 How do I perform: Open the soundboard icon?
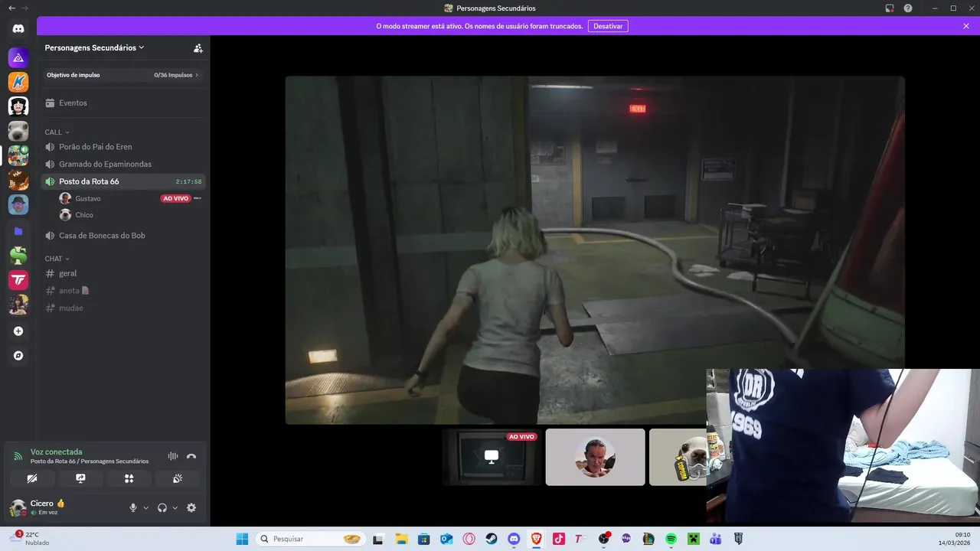point(178,478)
